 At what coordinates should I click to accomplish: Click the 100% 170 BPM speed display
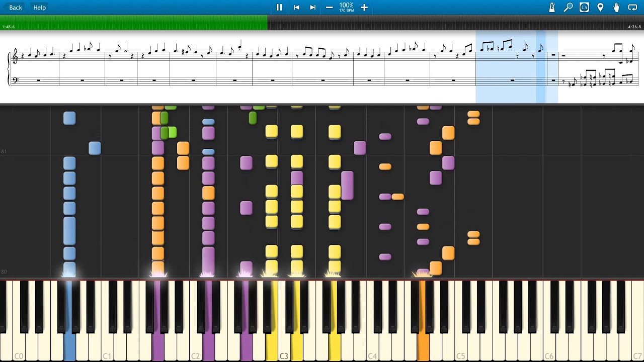click(x=346, y=8)
